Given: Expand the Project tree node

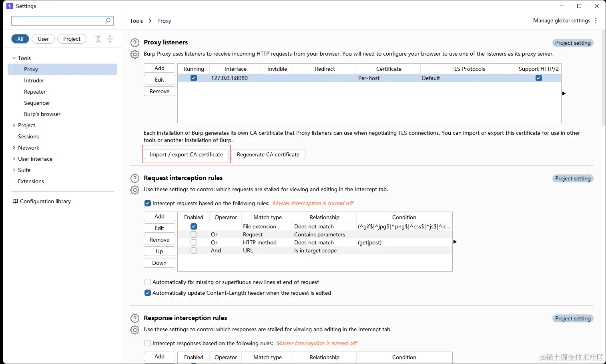Looking at the screenshot, I should [x=14, y=125].
